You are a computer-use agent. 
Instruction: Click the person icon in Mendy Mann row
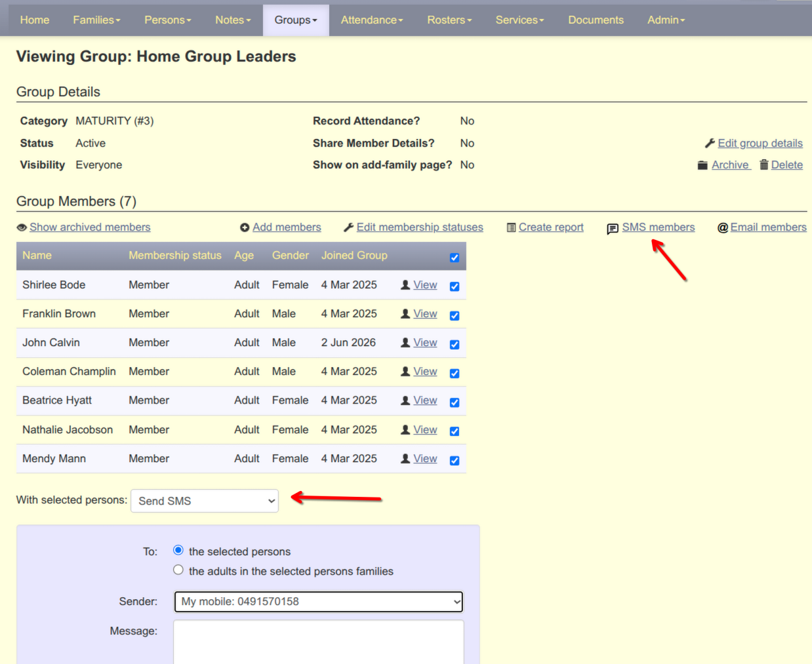(405, 459)
